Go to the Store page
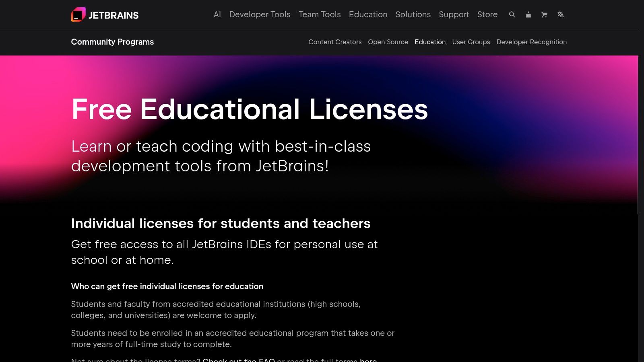Screen dimensions: 644x362 (487, 14)
